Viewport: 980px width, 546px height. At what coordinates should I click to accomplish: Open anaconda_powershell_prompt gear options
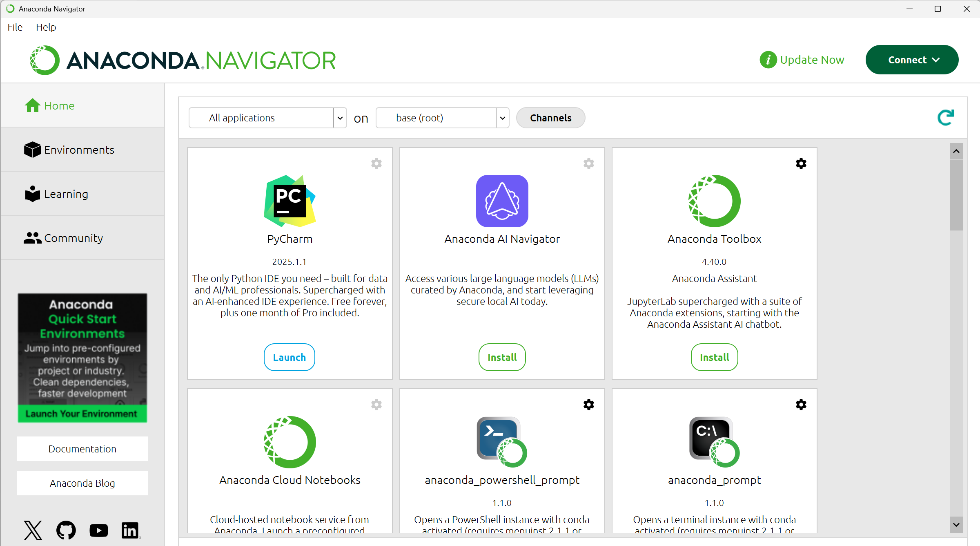588,405
